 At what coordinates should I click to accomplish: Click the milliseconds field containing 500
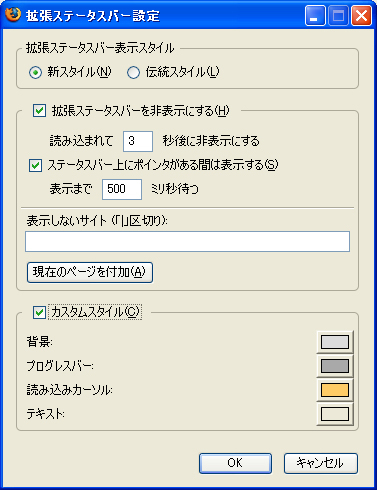point(122,189)
